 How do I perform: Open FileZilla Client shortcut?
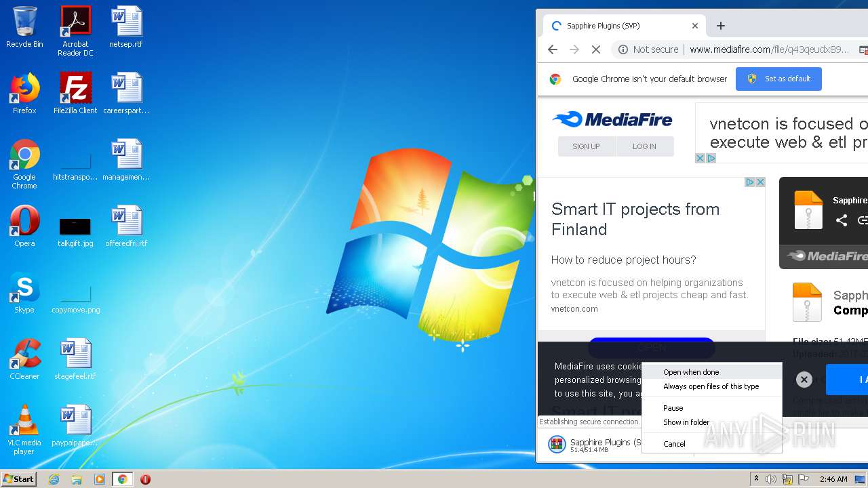(75, 94)
